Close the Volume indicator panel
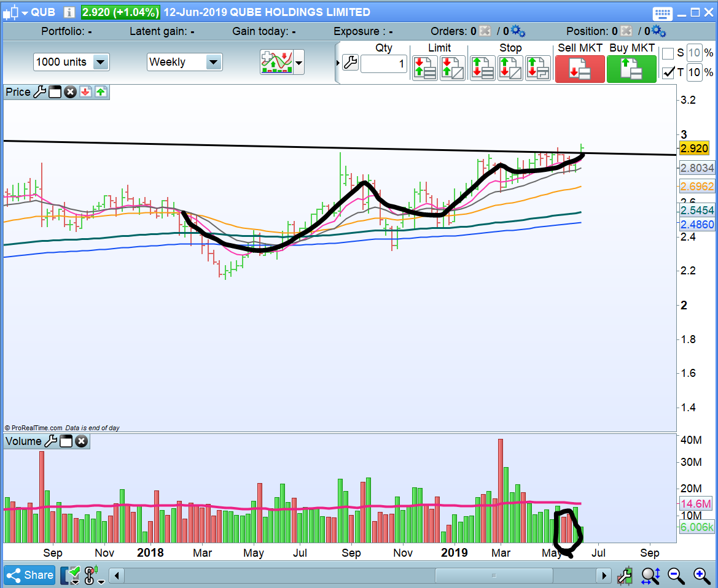The height and width of the screenshot is (588, 718). (81, 441)
